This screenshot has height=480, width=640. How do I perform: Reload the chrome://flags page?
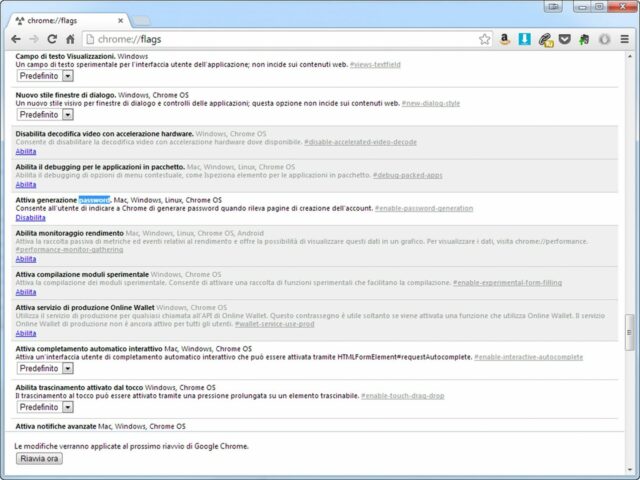tap(54, 39)
